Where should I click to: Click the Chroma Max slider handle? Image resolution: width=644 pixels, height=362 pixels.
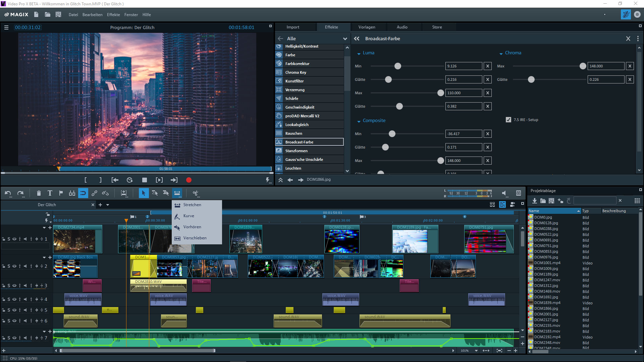583,66
